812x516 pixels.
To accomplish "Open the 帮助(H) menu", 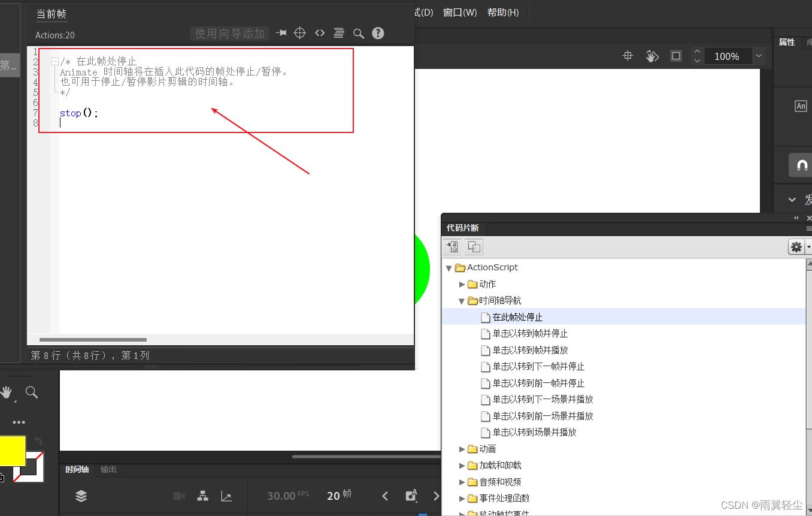I will (503, 13).
